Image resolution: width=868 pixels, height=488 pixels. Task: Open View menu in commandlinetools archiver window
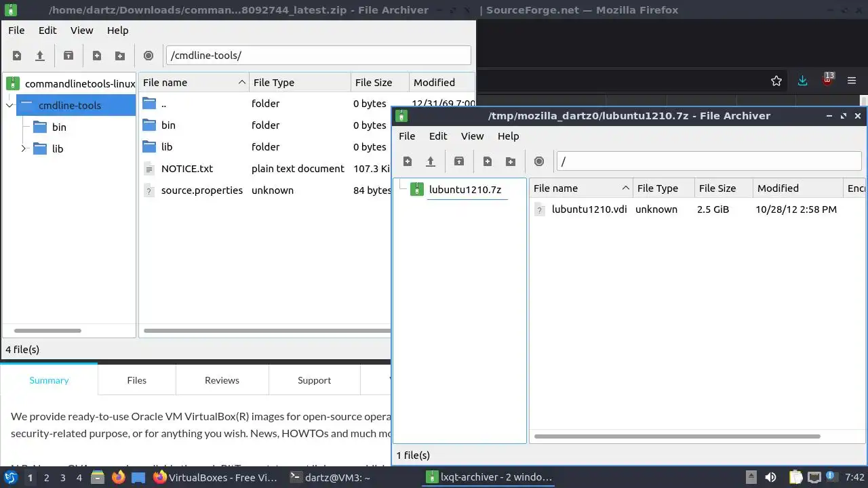(82, 30)
